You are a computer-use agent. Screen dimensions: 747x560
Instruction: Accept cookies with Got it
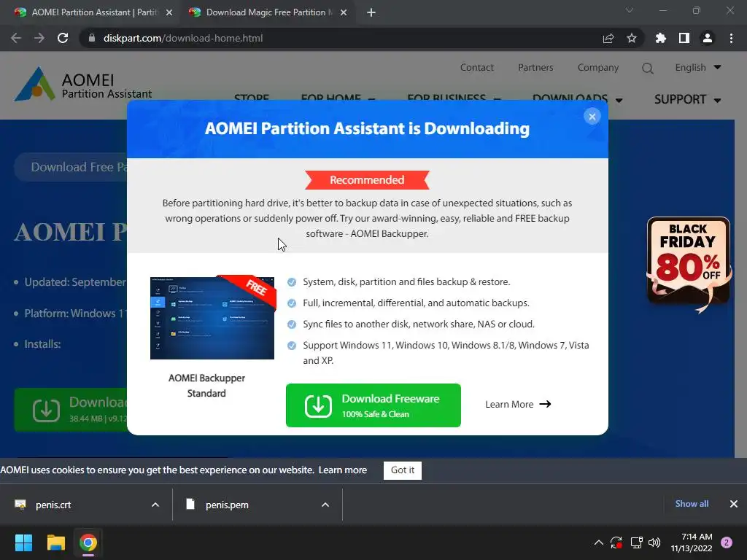coord(403,470)
